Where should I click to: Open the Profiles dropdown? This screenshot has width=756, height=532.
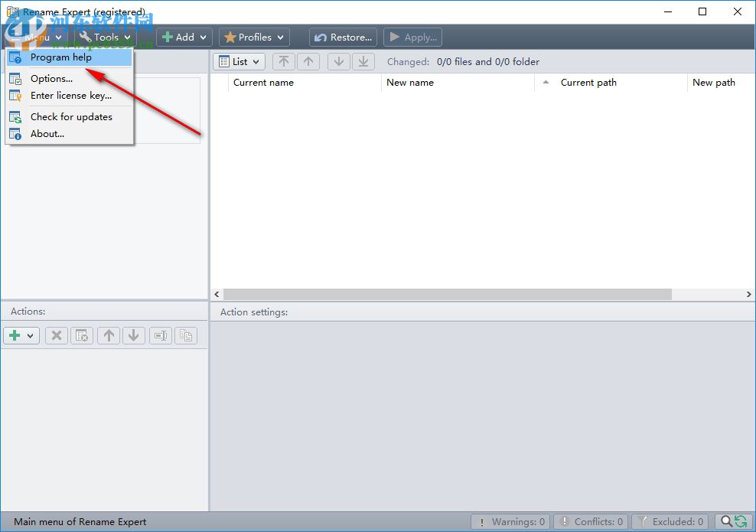253,37
